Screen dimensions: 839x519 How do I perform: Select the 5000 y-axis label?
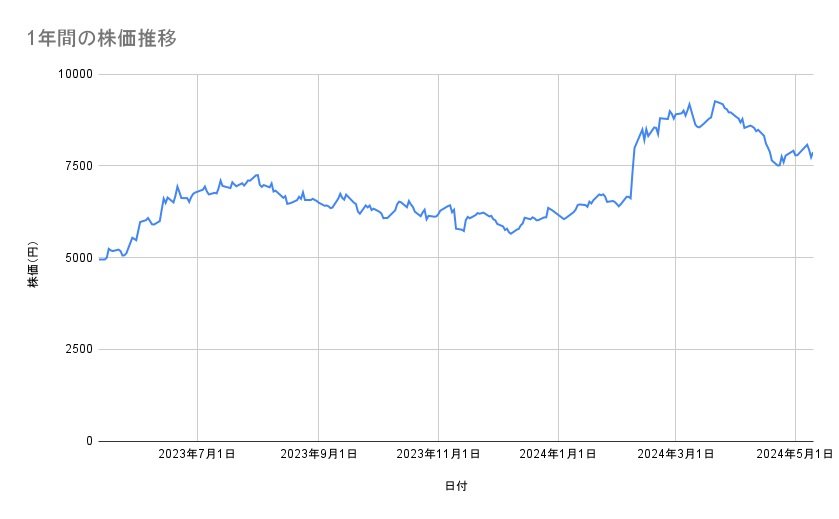click(x=77, y=258)
